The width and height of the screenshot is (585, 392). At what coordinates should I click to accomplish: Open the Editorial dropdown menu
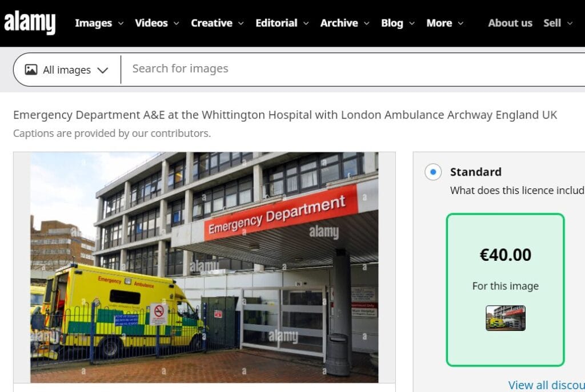click(282, 23)
